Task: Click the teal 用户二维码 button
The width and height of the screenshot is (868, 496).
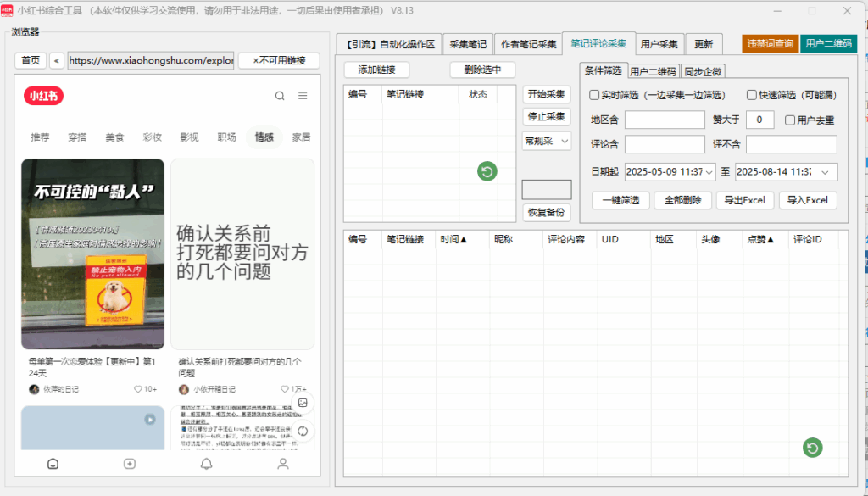Action: [828, 44]
